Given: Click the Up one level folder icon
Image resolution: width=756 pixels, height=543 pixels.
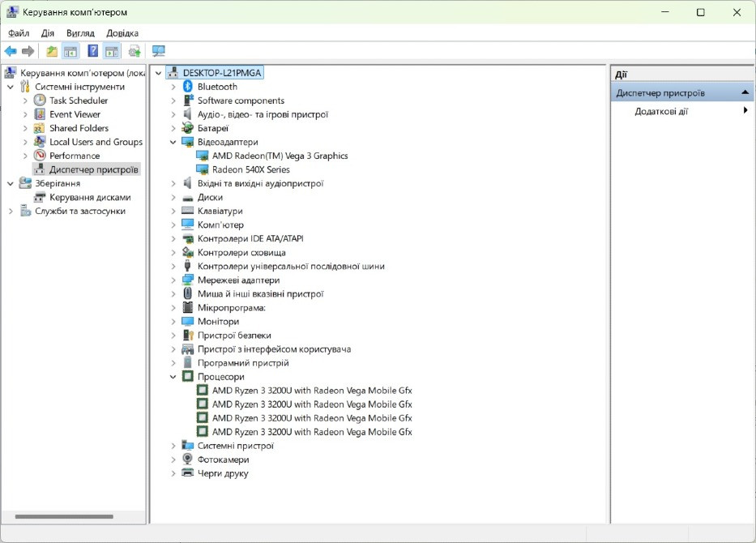Looking at the screenshot, I should tap(52, 51).
